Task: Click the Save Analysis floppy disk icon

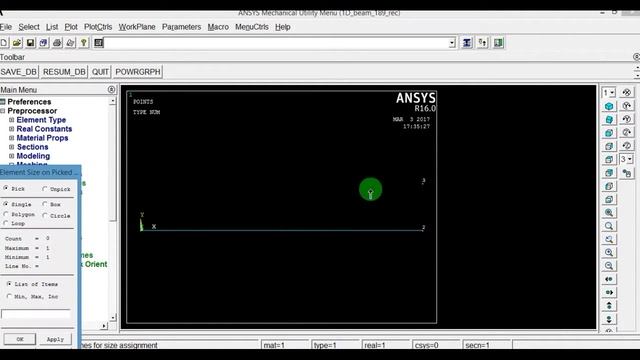Action: [x=30, y=43]
